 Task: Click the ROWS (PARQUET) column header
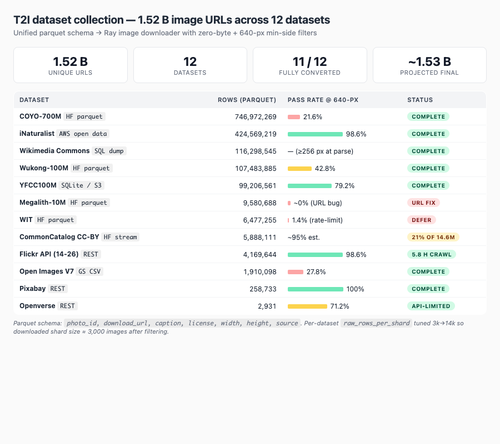(x=247, y=100)
